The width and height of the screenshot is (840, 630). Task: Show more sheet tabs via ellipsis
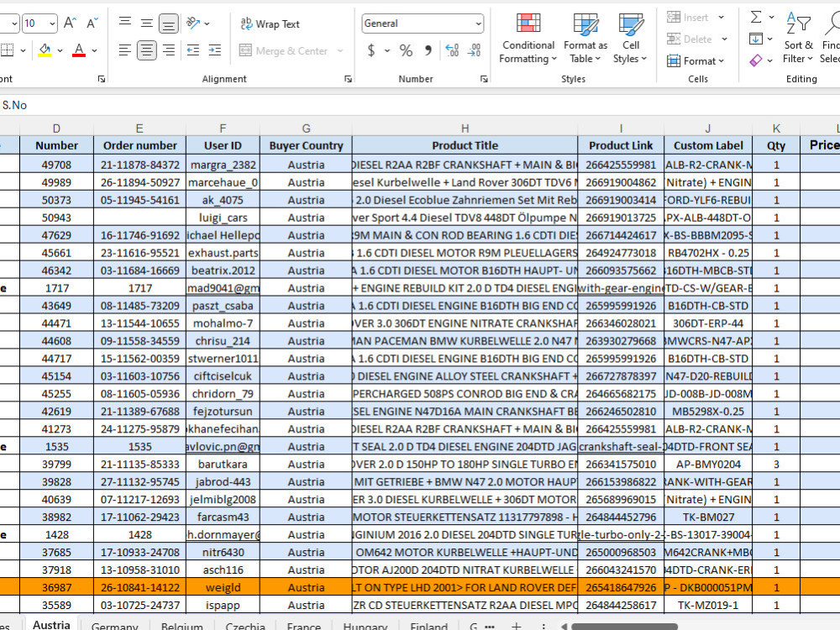click(490, 626)
